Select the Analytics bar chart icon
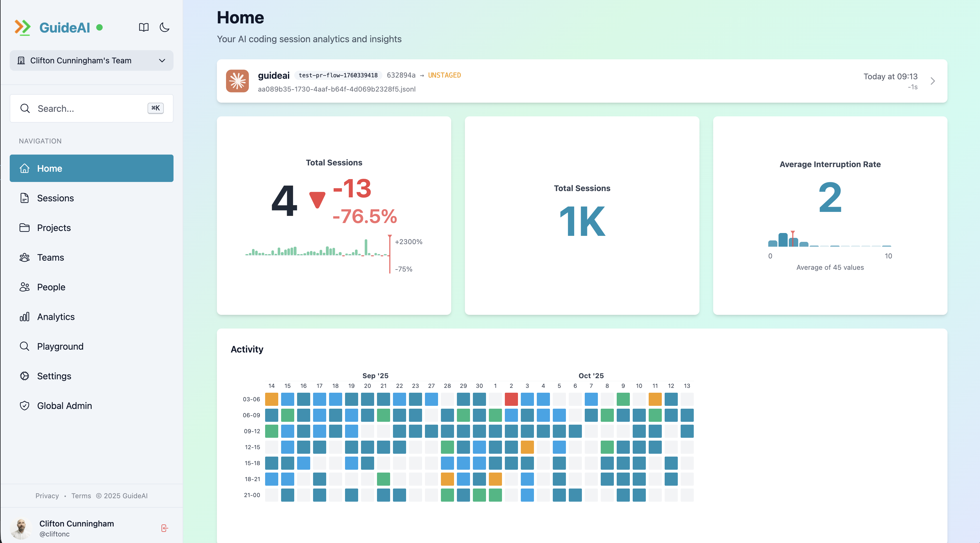 [24, 316]
